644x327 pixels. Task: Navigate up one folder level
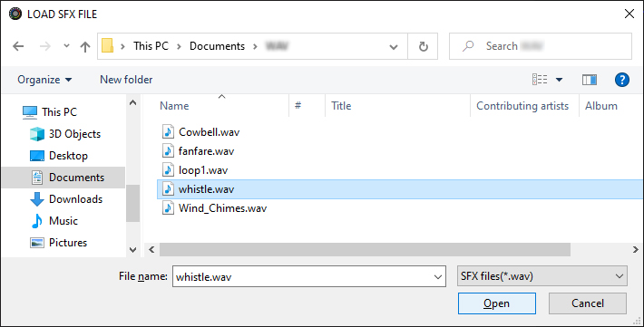(x=85, y=47)
